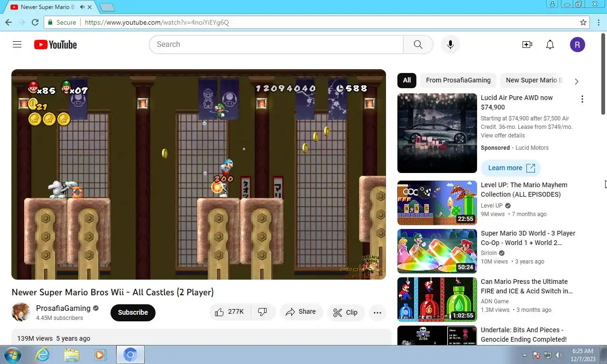Open the notifications bell
607x364 pixels.
(550, 45)
